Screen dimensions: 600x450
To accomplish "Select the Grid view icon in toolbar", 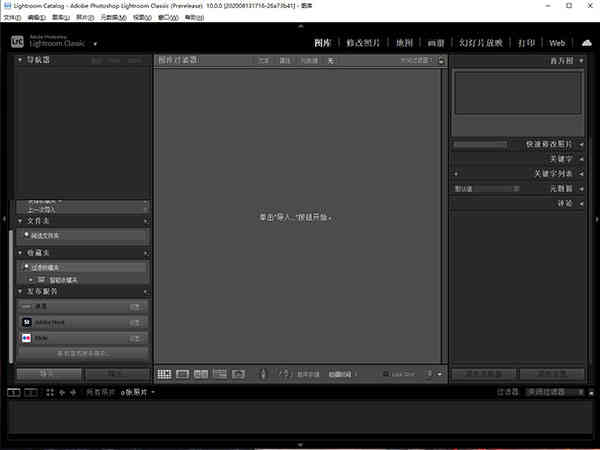I will pyautogui.click(x=164, y=374).
